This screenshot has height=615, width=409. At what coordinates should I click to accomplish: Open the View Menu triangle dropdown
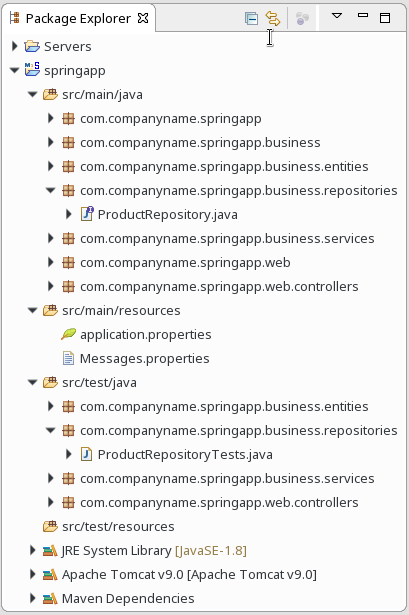pos(337,16)
